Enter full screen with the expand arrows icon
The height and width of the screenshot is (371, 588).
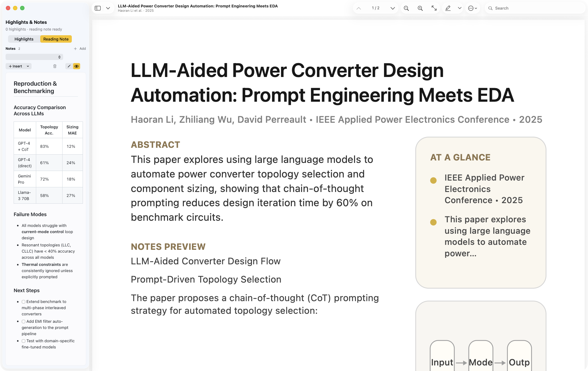(434, 8)
